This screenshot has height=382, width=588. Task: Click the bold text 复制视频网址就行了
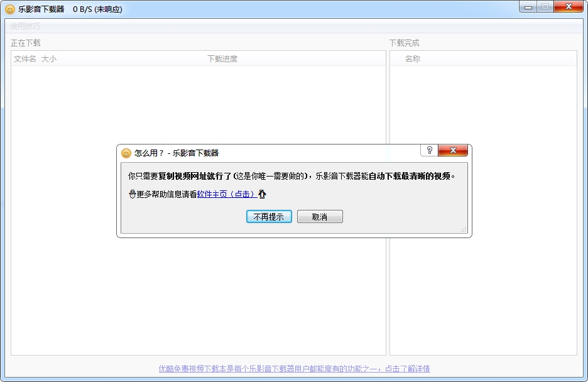195,176
